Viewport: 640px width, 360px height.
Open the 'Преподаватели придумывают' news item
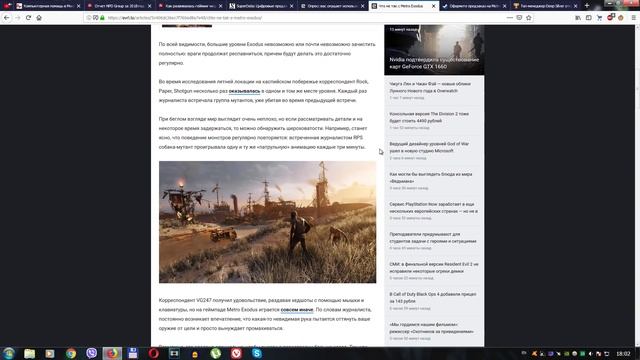coord(434,241)
